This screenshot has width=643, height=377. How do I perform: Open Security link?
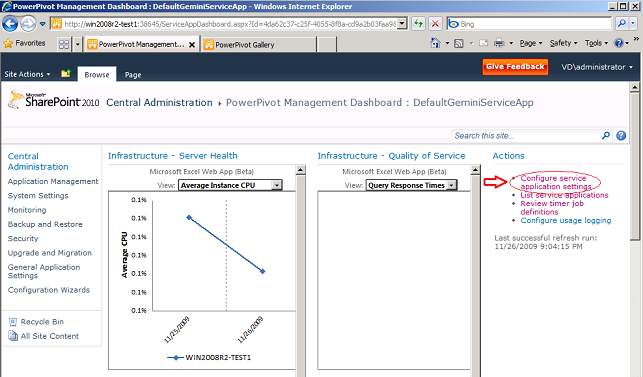(x=23, y=239)
